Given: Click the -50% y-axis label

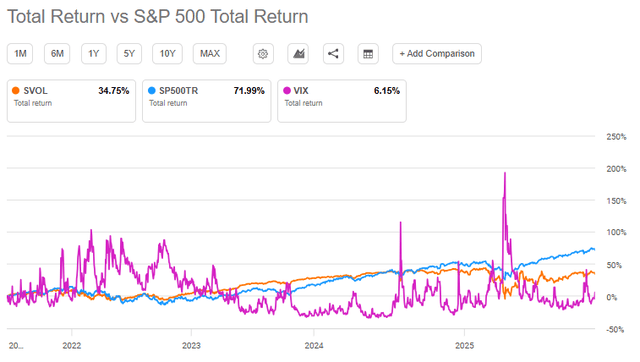Looking at the screenshot, I should (x=615, y=329).
